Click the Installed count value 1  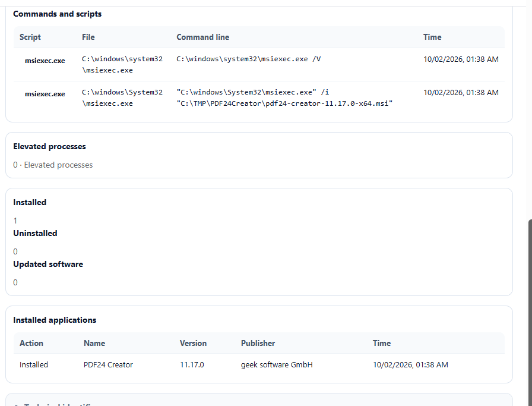click(x=15, y=221)
